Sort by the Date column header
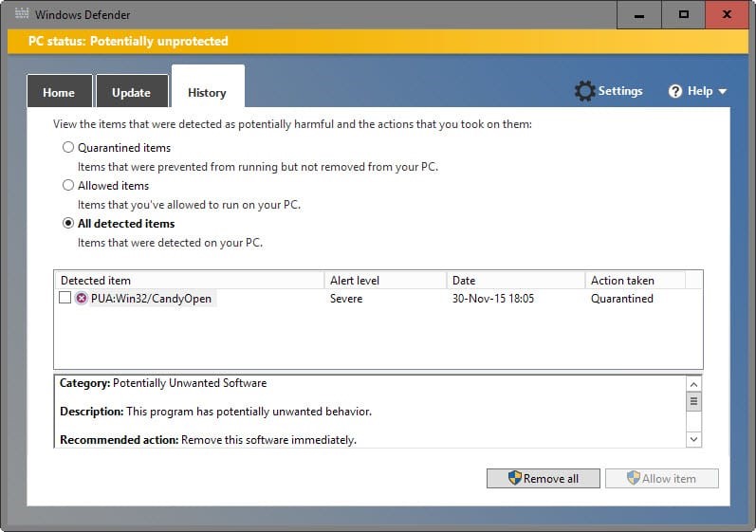Viewport: 756px width, 532px height. 515,281
